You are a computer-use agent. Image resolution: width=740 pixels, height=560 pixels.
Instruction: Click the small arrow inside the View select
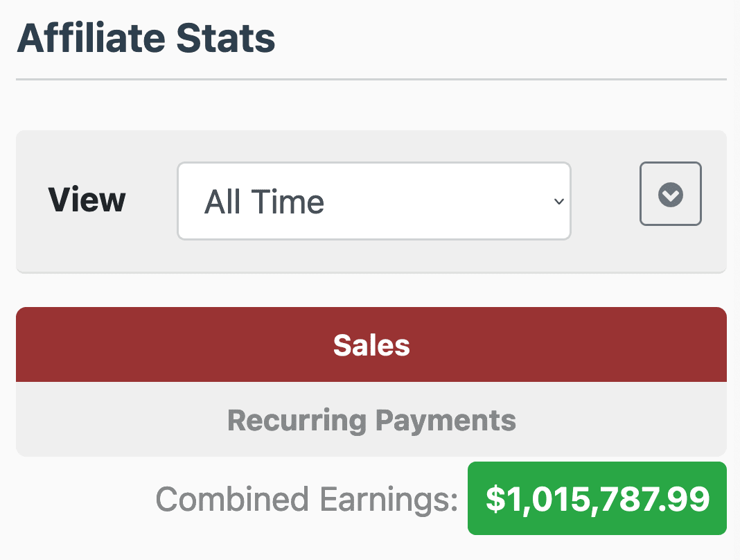pos(558,202)
